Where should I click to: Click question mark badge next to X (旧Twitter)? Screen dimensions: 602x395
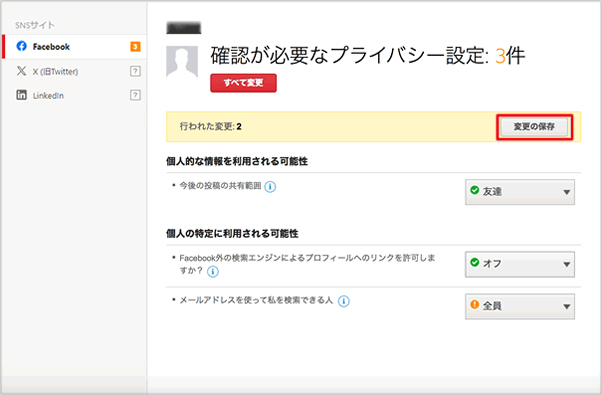point(135,71)
